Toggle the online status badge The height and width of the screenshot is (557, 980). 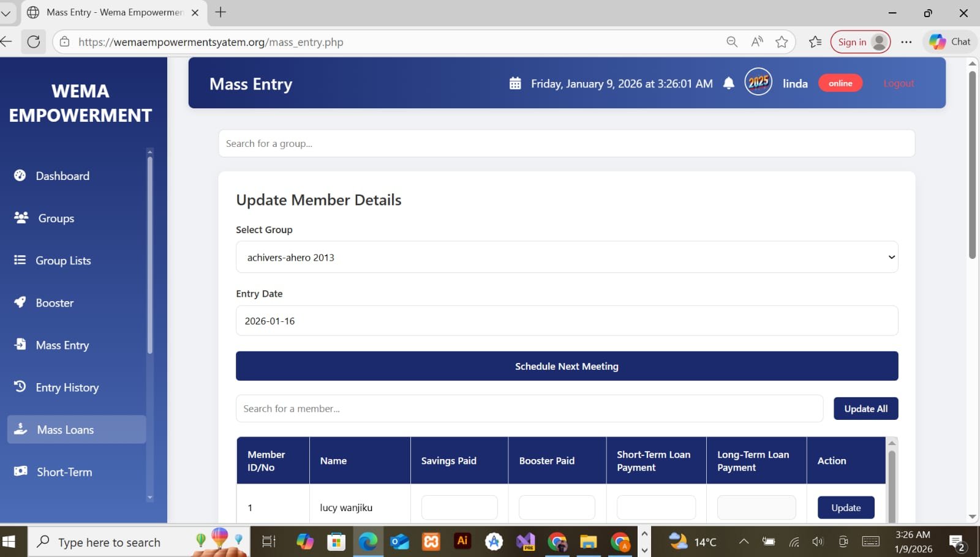[840, 83]
